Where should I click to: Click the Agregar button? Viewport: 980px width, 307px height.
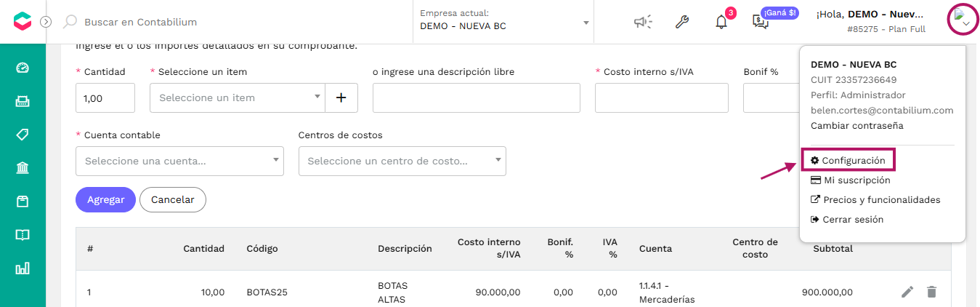(105, 199)
